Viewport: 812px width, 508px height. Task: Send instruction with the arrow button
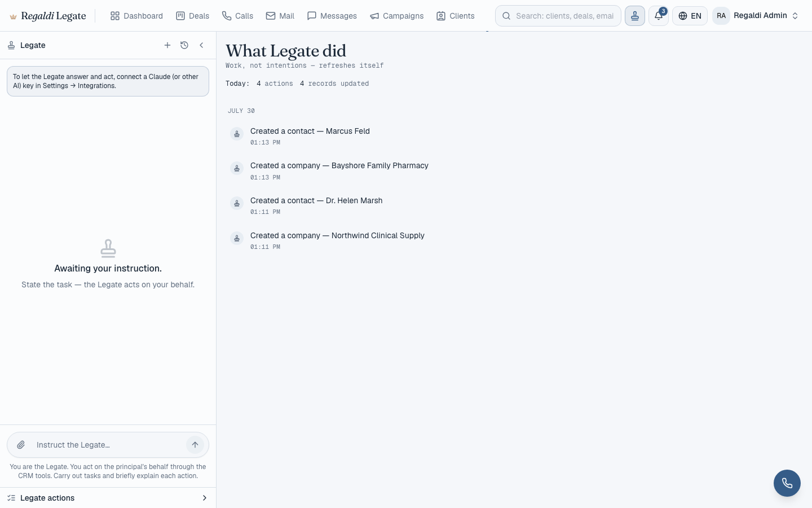point(195,445)
